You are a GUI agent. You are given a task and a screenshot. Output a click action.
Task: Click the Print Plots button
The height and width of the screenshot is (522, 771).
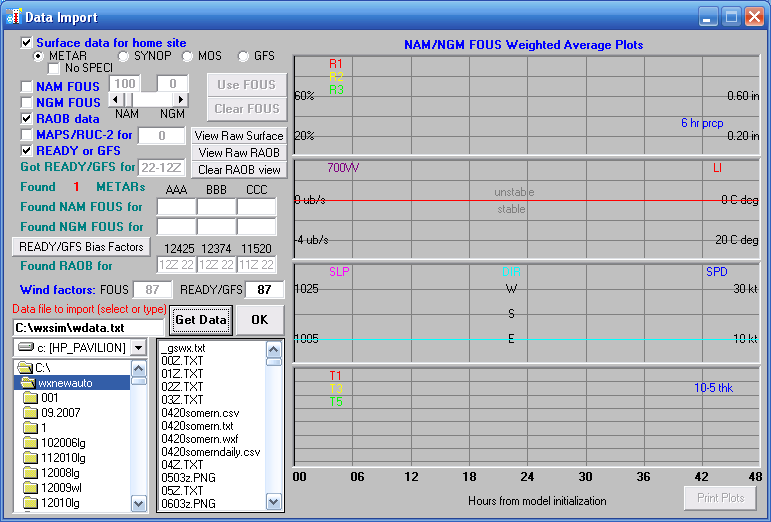point(720,498)
